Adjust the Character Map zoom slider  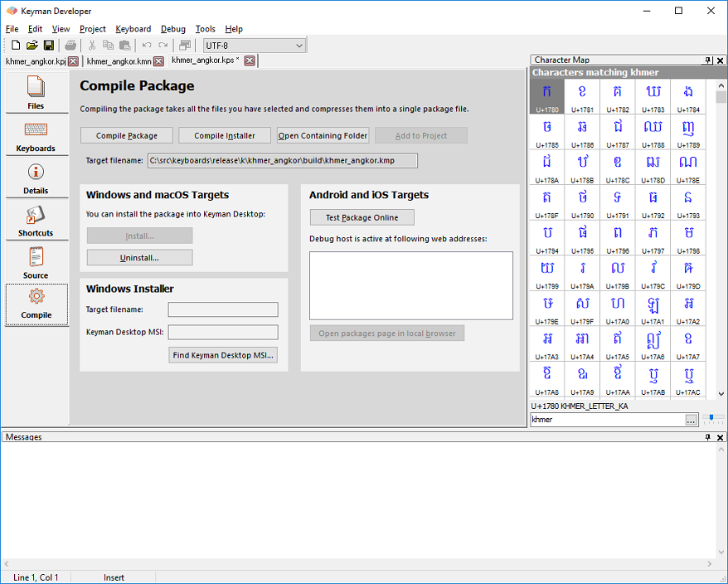(711, 419)
